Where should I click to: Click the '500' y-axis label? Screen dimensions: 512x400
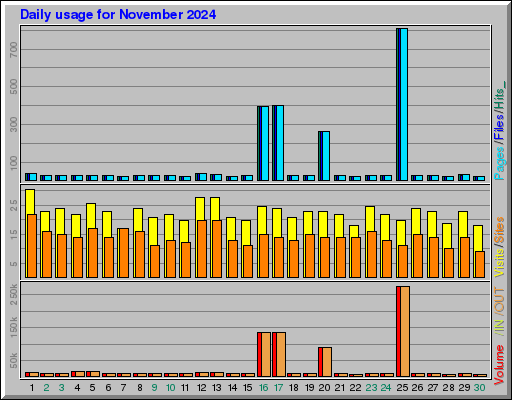click(14, 87)
